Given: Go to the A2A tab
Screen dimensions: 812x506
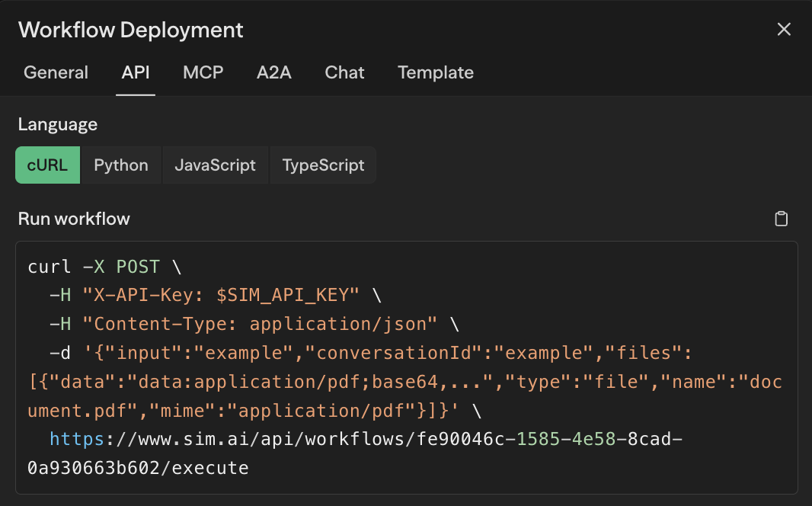Looking at the screenshot, I should point(274,72).
